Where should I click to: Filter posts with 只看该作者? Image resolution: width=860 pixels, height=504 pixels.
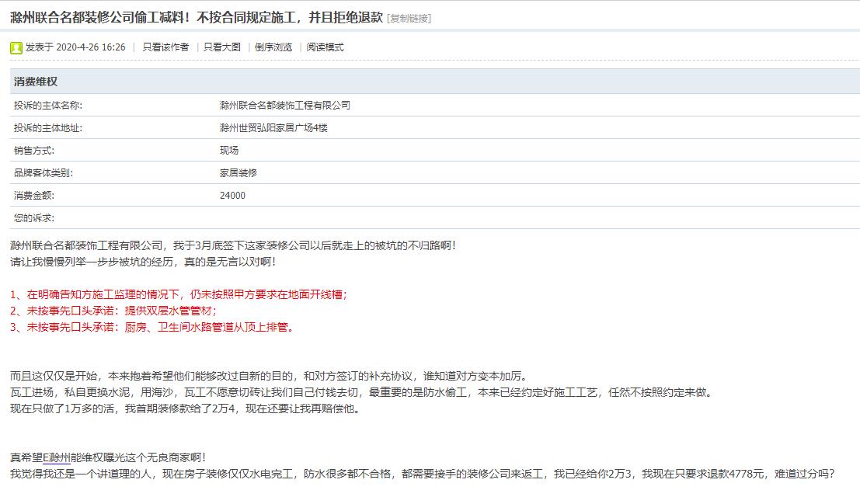point(165,47)
